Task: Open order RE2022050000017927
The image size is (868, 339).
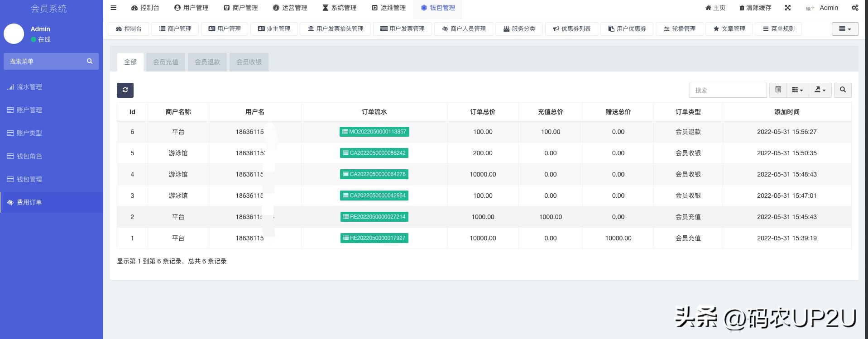Action: click(374, 238)
